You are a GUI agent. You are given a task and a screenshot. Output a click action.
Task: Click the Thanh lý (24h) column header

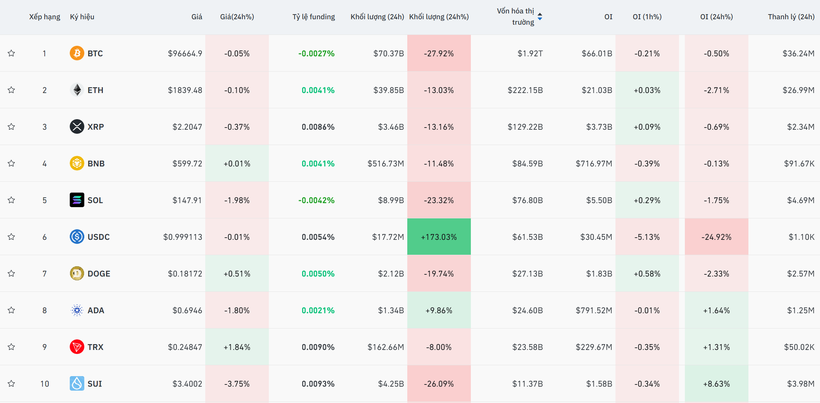790,17
